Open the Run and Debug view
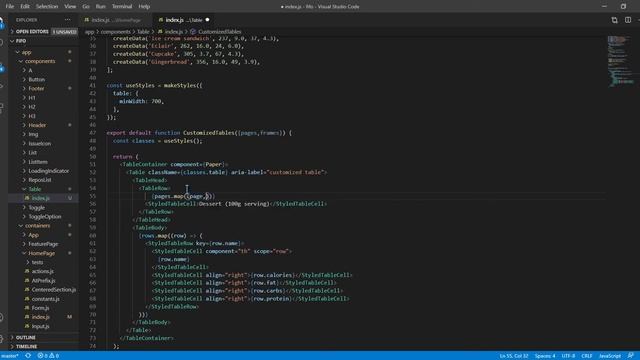 click(2, 87)
